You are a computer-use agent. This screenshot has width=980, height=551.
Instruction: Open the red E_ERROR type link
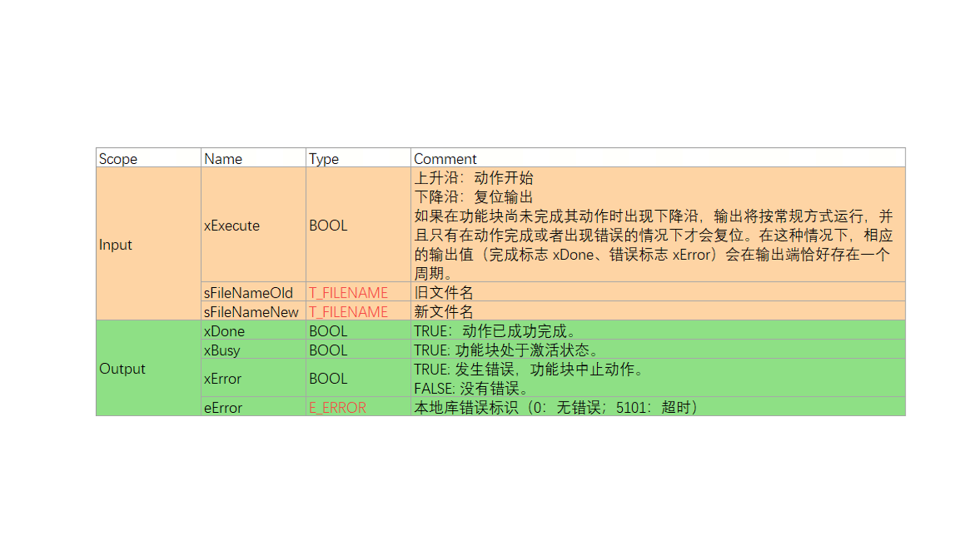tap(337, 408)
